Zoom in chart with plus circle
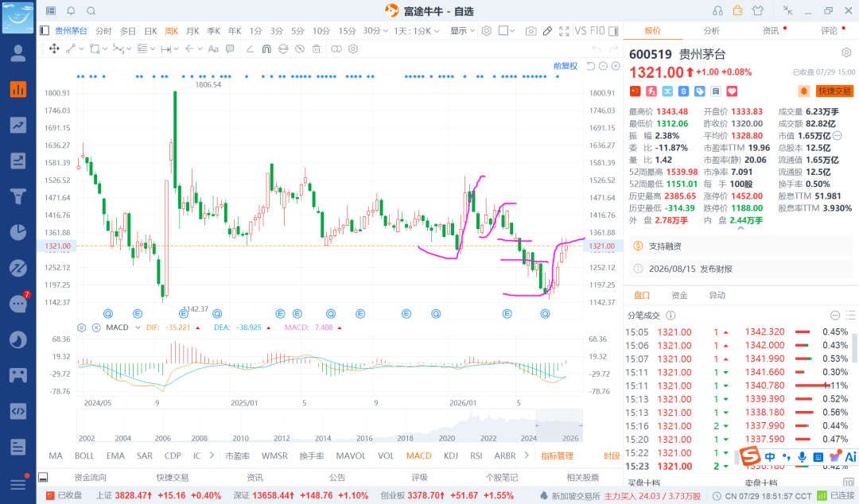859x504 pixels. click(616, 66)
